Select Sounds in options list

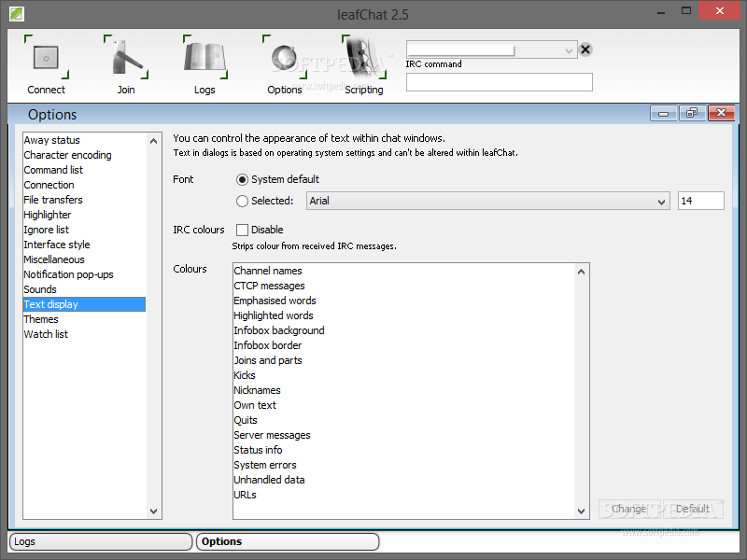click(x=84, y=289)
